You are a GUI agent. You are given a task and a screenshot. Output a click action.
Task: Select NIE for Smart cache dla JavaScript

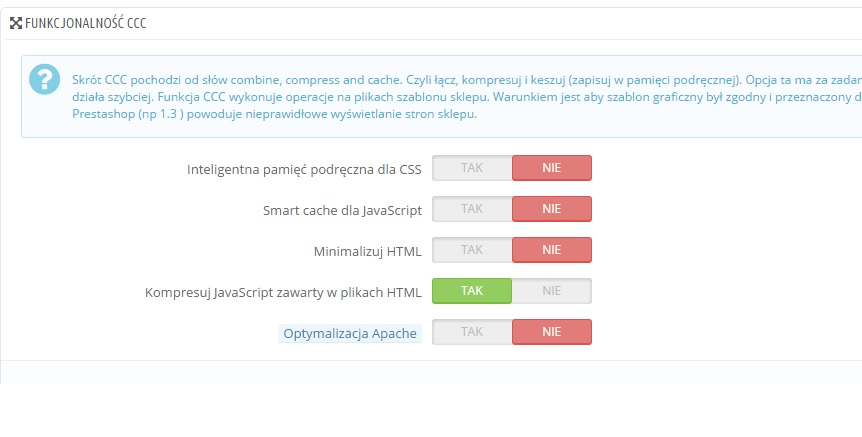pyautogui.click(x=552, y=209)
